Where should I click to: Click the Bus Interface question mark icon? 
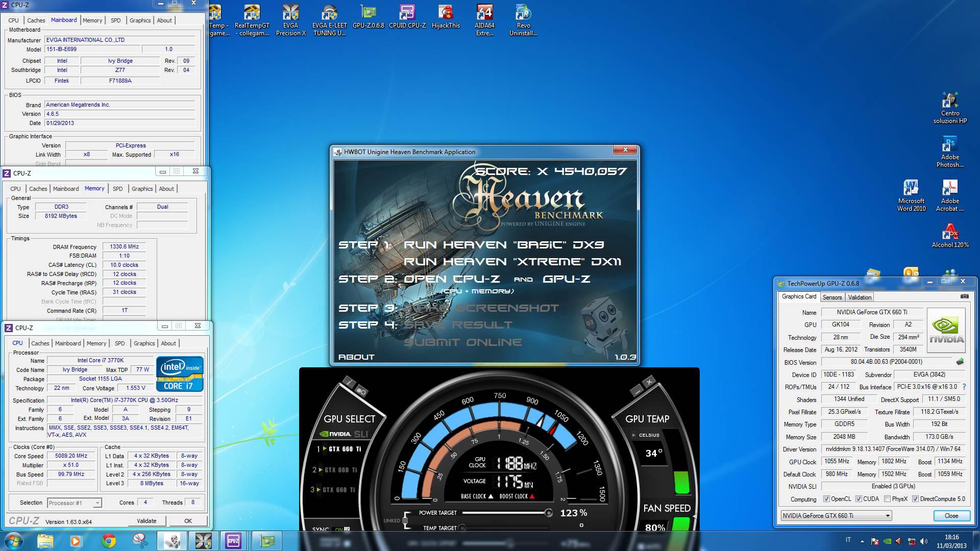pyautogui.click(x=964, y=387)
